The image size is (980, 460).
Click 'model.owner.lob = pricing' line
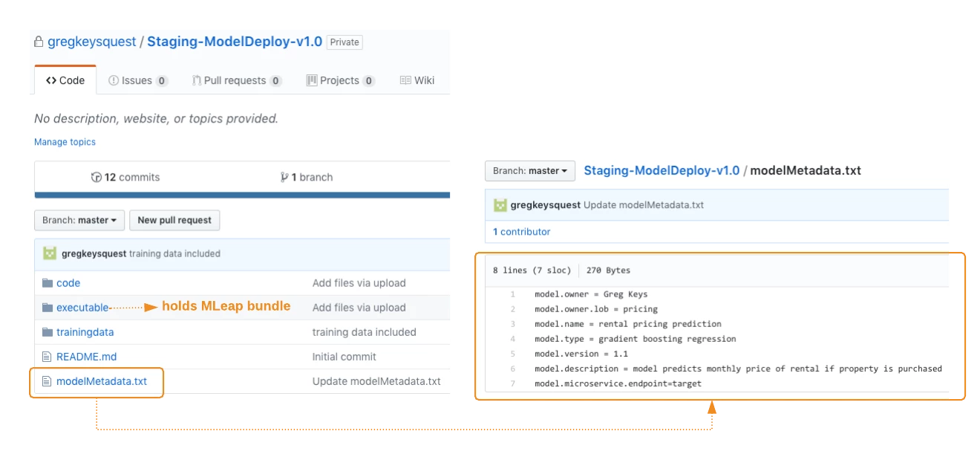(x=596, y=309)
